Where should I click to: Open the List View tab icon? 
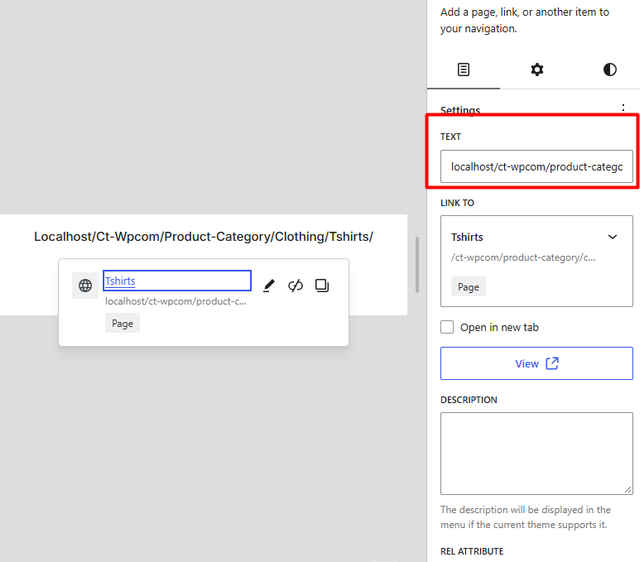[x=463, y=69]
